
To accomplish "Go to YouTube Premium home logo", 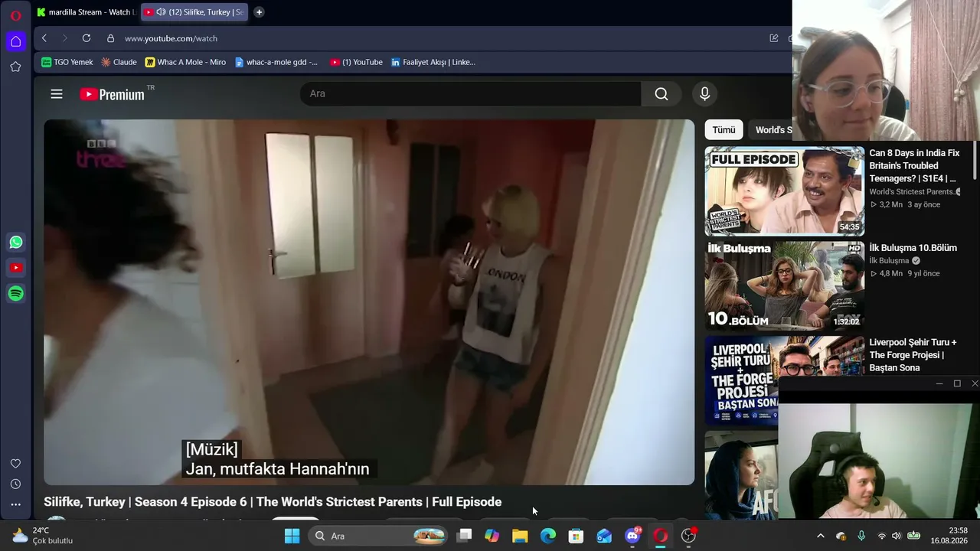I will [112, 94].
